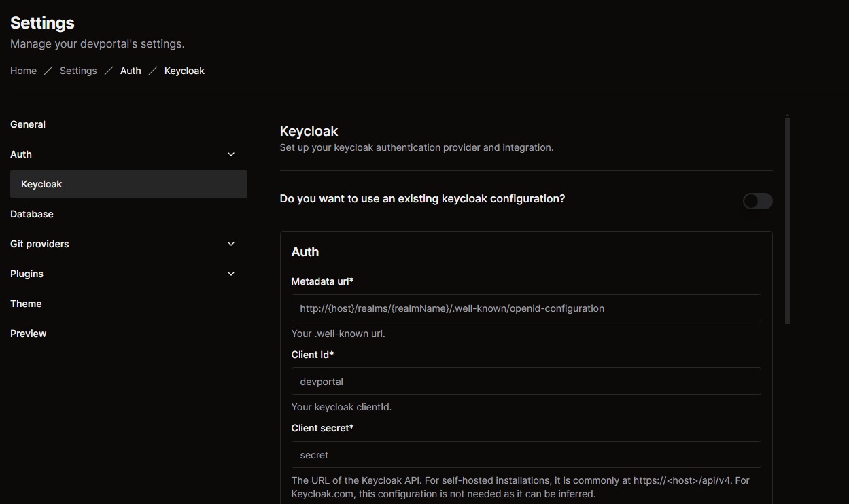Viewport: 849px width, 504px height.
Task: Click the Keycloak breadcrumb item
Action: 184,71
